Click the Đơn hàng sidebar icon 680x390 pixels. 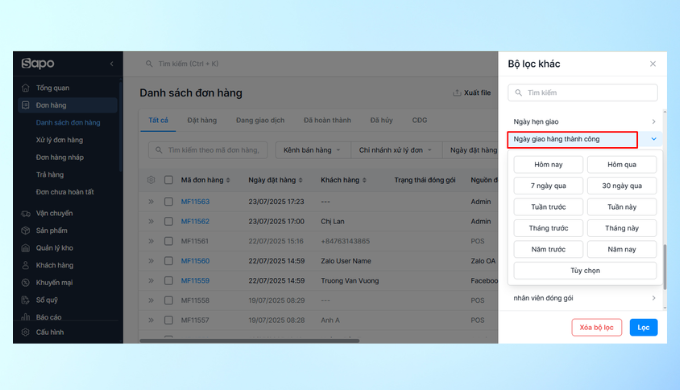click(x=26, y=105)
